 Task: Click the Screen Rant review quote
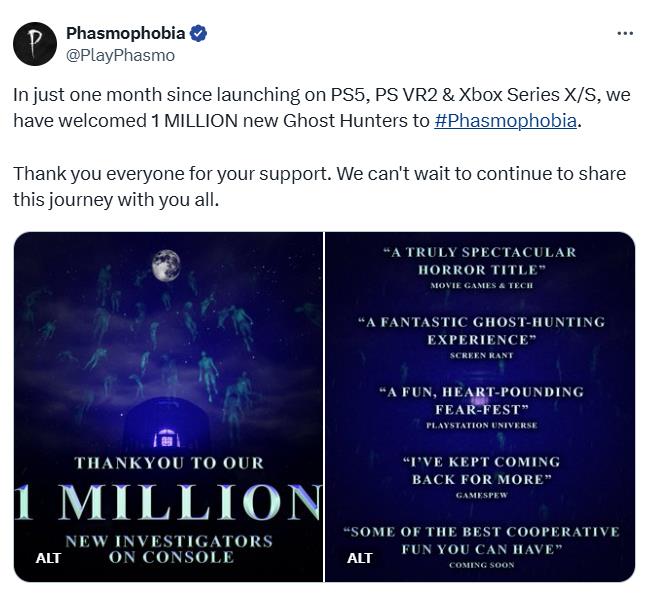pos(480,331)
